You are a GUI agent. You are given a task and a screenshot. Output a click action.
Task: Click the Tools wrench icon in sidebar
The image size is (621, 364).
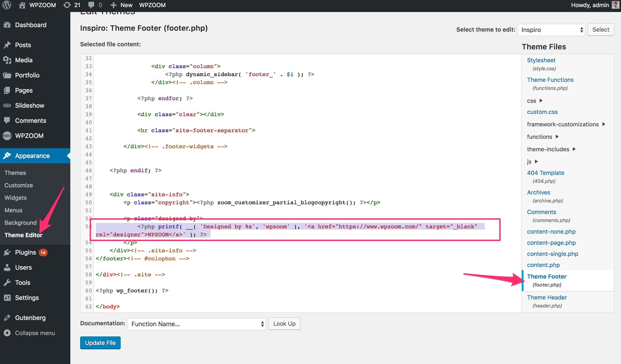tap(7, 283)
